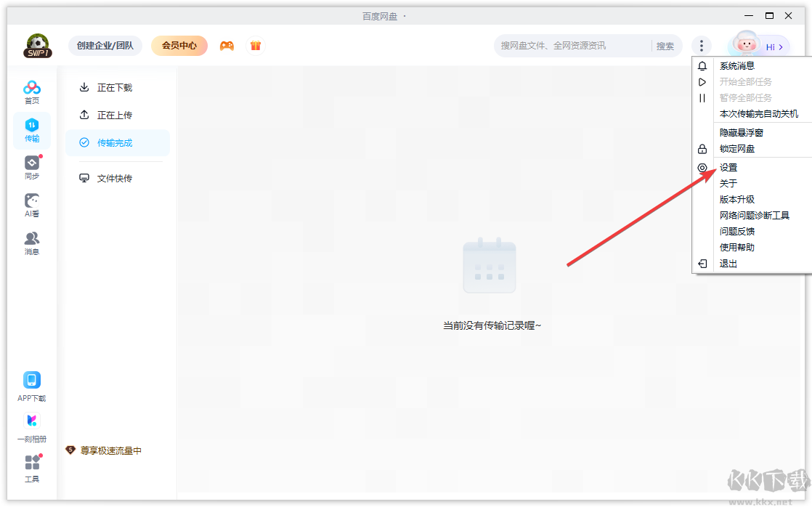Enable 锁定网盘 to lock the app
This screenshot has width=812, height=507.
(x=736, y=148)
